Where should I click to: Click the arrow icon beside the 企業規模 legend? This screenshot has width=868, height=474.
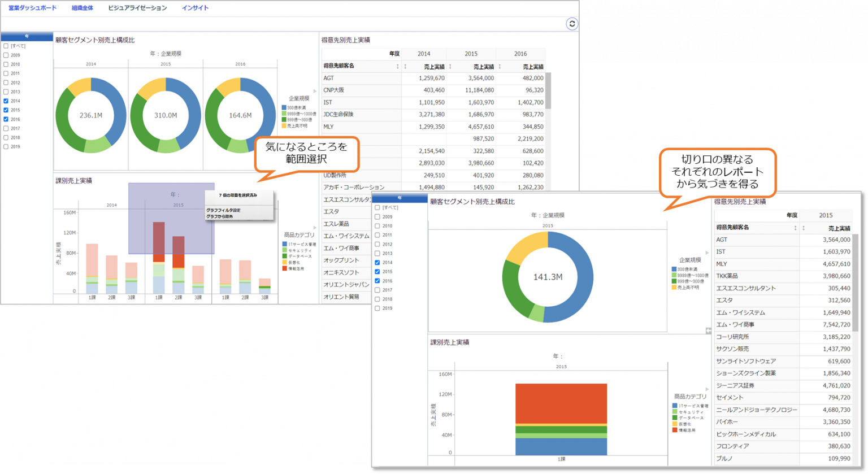coord(314,91)
